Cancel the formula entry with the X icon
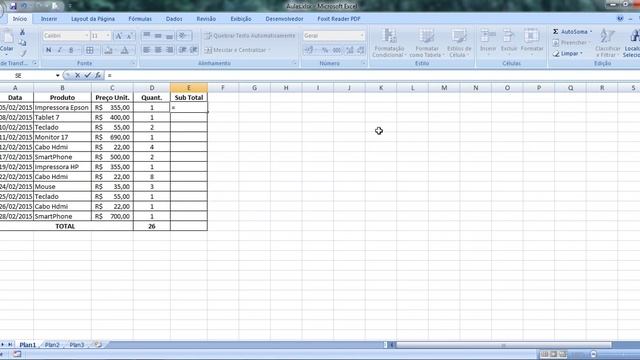The width and height of the screenshot is (640, 360). [x=78, y=76]
